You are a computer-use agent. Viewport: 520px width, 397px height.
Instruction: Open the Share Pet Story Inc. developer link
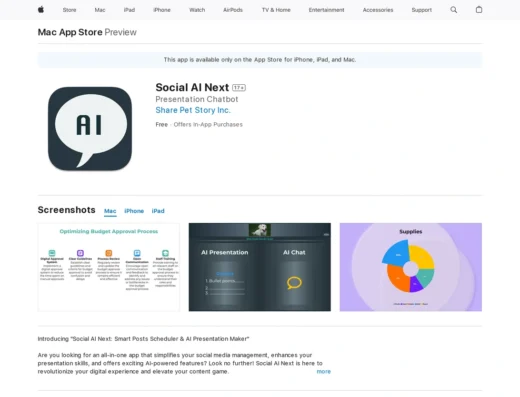click(193, 110)
